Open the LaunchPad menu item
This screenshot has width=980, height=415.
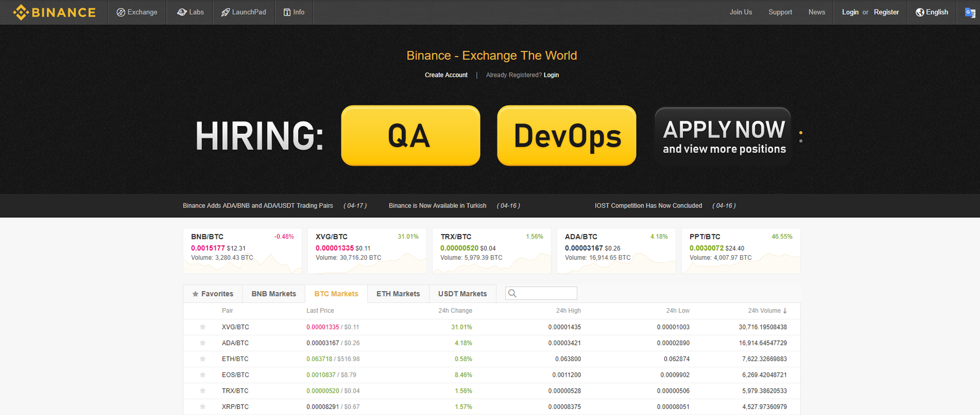[244, 12]
